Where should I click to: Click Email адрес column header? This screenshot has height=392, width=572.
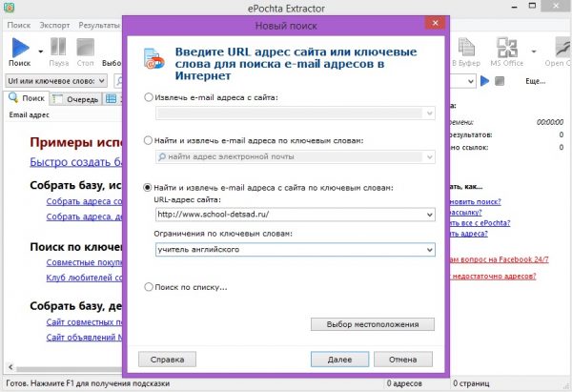30,115
